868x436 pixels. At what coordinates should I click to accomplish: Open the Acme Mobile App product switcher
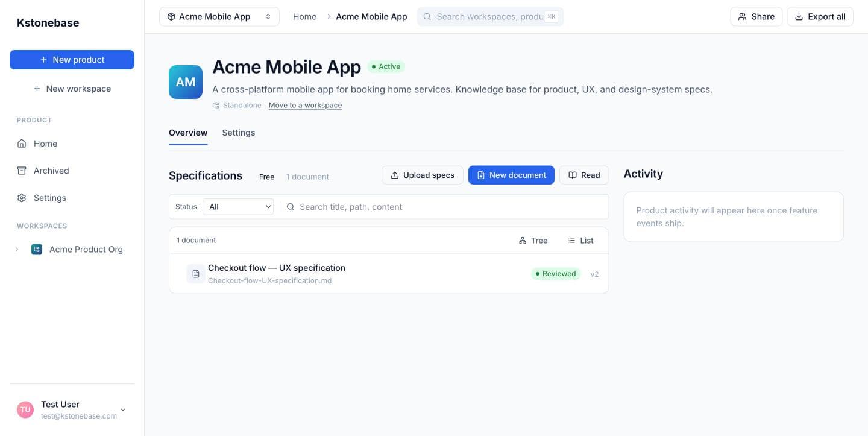(x=219, y=17)
